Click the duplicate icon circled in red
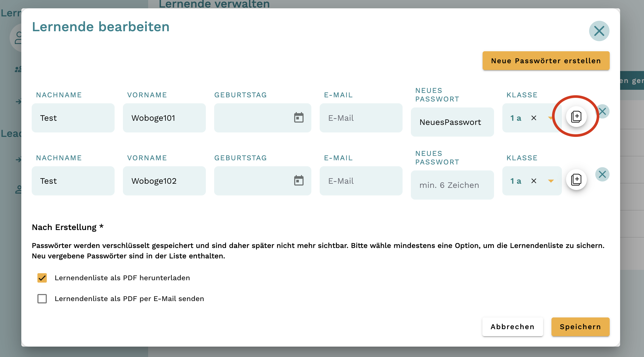This screenshot has height=357, width=644. tap(576, 117)
